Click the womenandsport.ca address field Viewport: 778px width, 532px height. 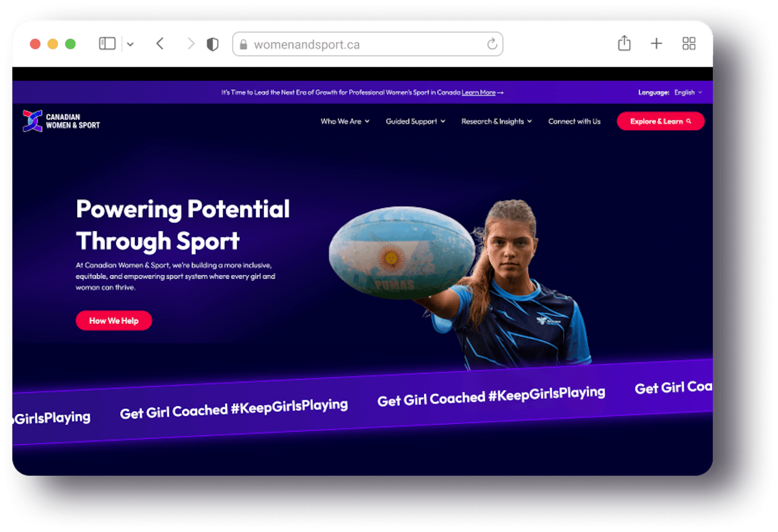[368, 44]
